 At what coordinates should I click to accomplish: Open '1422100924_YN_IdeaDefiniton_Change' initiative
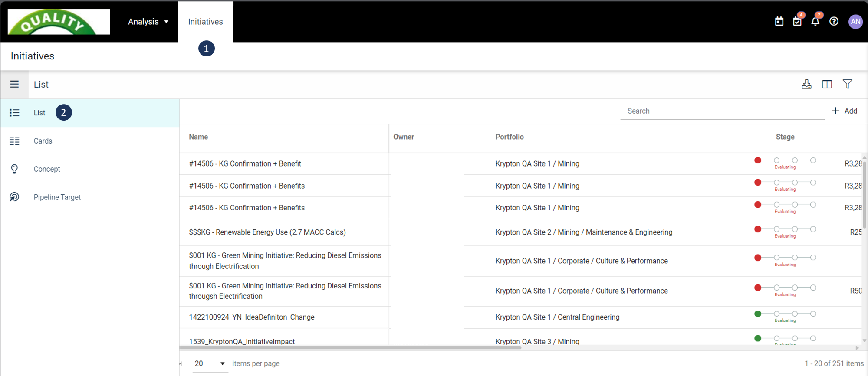tap(252, 317)
